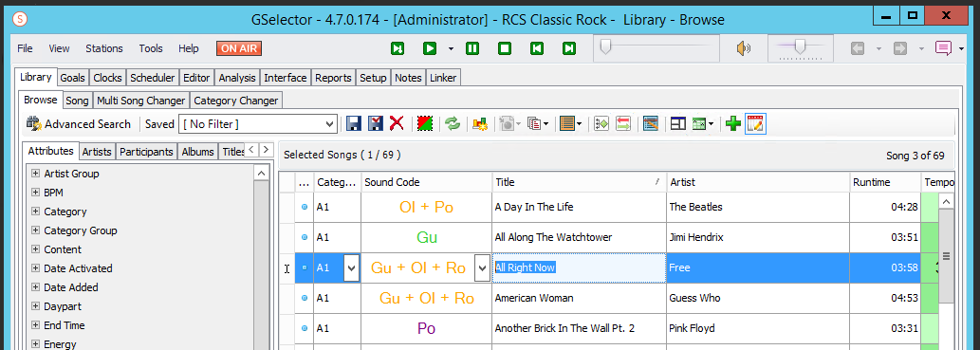This screenshot has height=350, width=980.
Task: Delete filter with the red X icon
Action: [x=397, y=123]
